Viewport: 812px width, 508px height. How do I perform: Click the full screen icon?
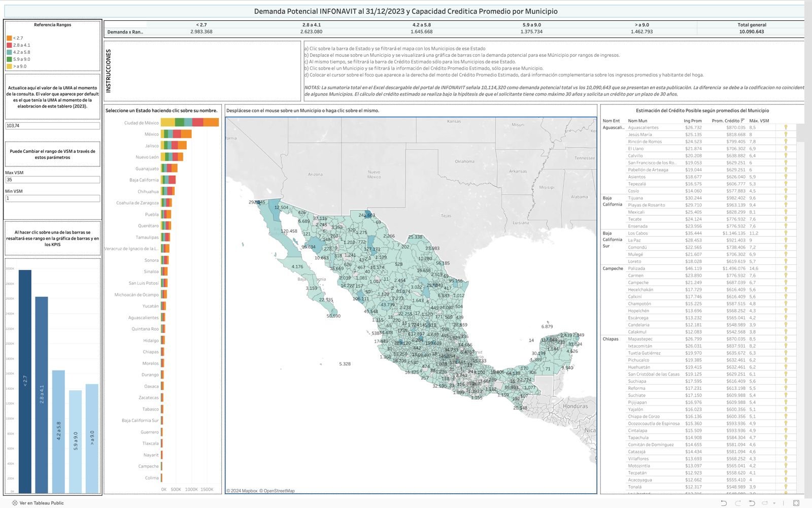coord(796,503)
